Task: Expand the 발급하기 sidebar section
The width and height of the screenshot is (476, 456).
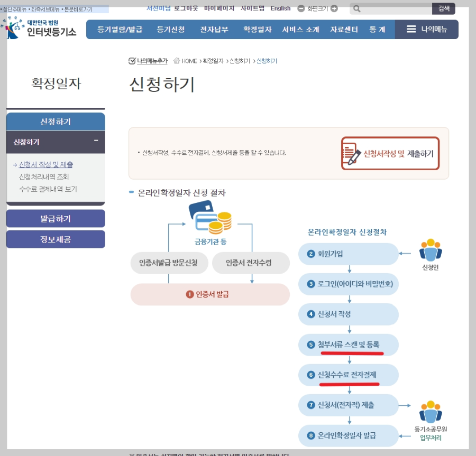Action: (55, 218)
